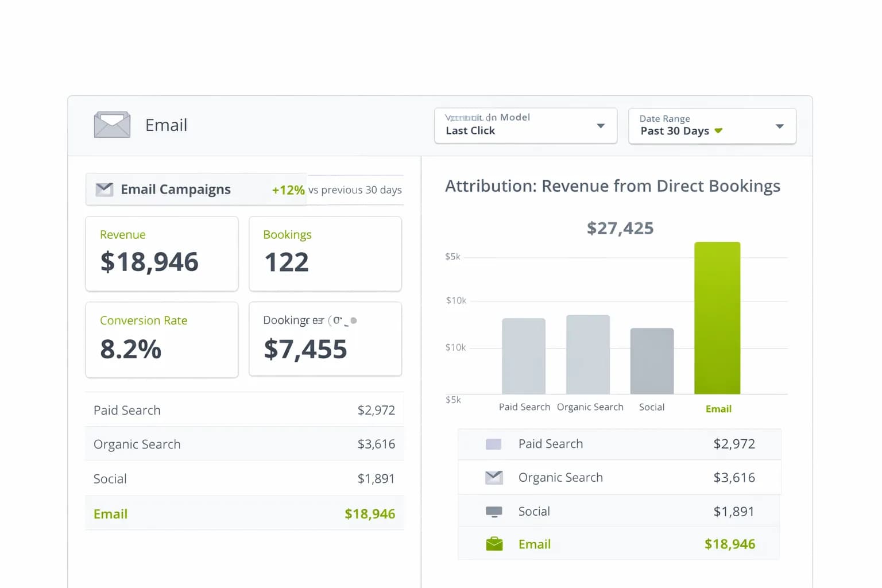Click the Social bar in chart
882x588 pixels.
(652, 361)
